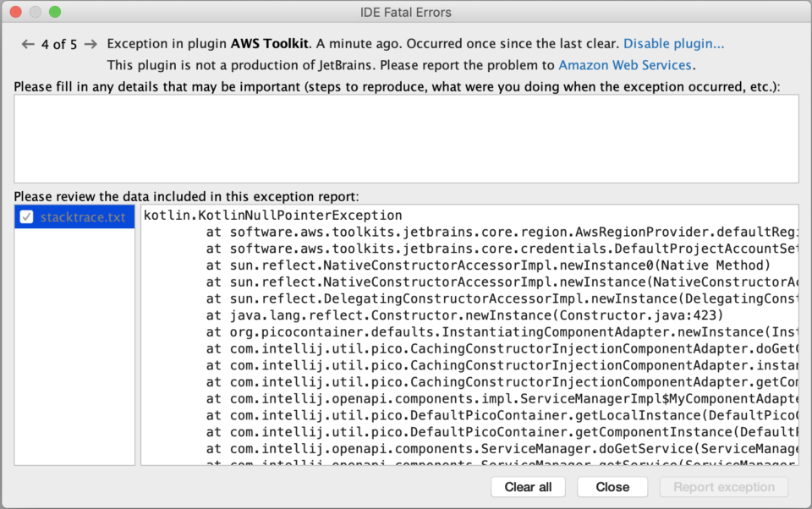Click the Report exception button
This screenshot has width=812, height=509.
click(724, 487)
